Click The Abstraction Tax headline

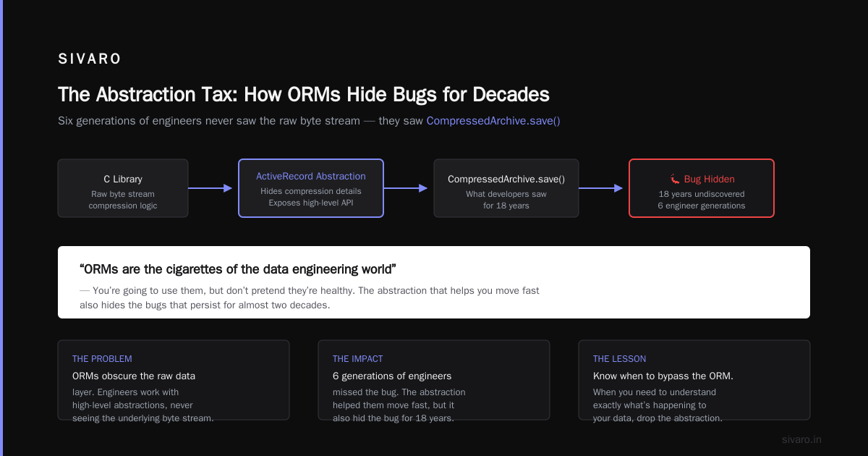point(304,95)
